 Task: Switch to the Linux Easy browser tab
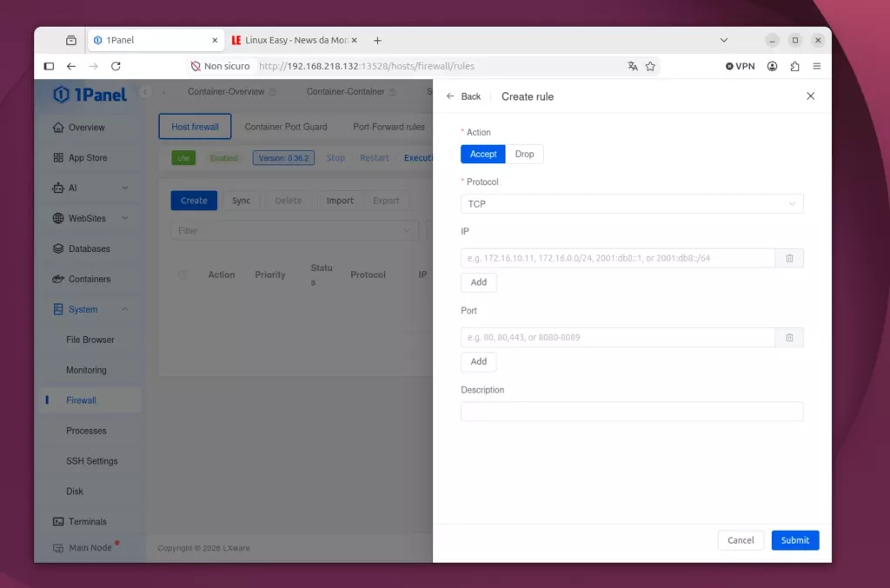point(294,40)
